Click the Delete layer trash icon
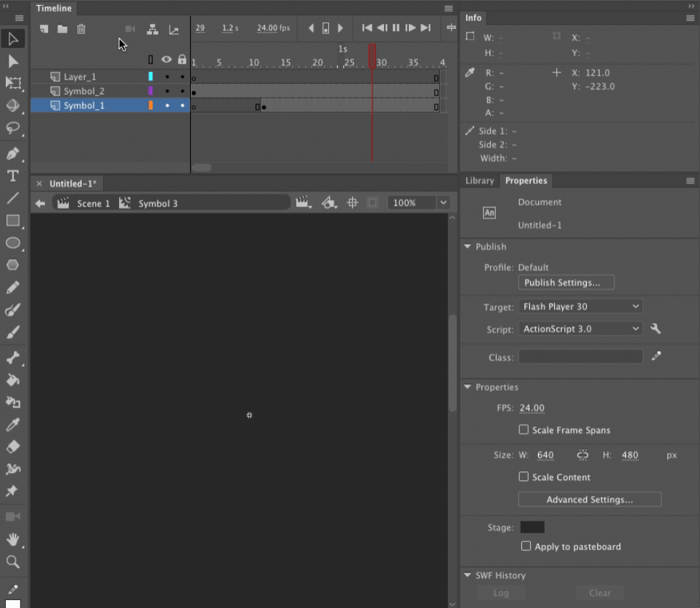The width and height of the screenshot is (700, 608). click(x=81, y=29)
